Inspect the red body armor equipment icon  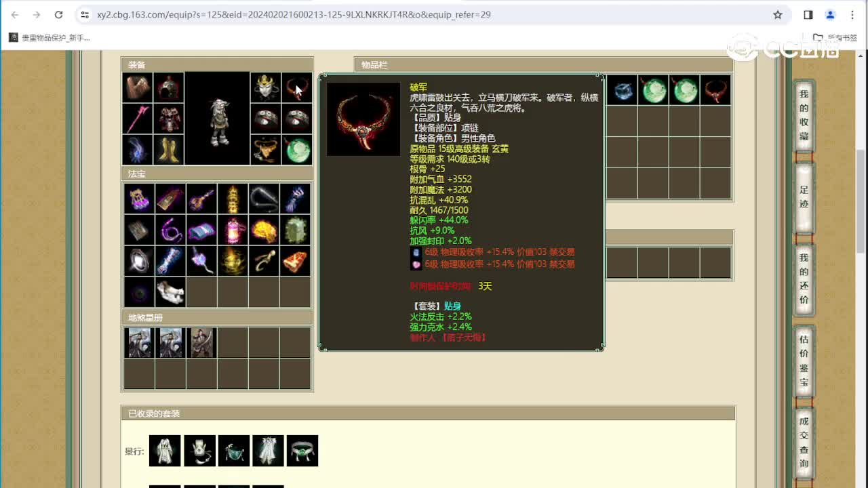point(169,119)
